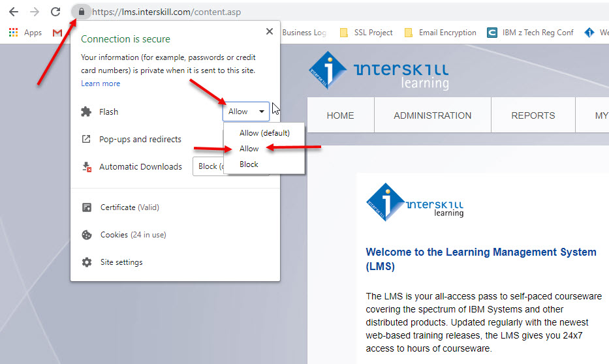Open the IBM z Tech Reg Conf bookmark
Screen dimensions: 609x364
(530, 33)
